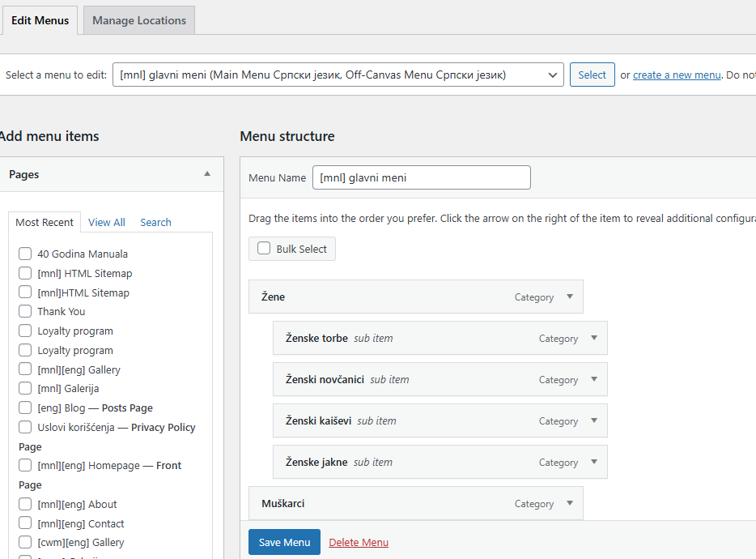Screen dimensions: 756x559
Task: Open the View All pages tab
Action: 107,222
